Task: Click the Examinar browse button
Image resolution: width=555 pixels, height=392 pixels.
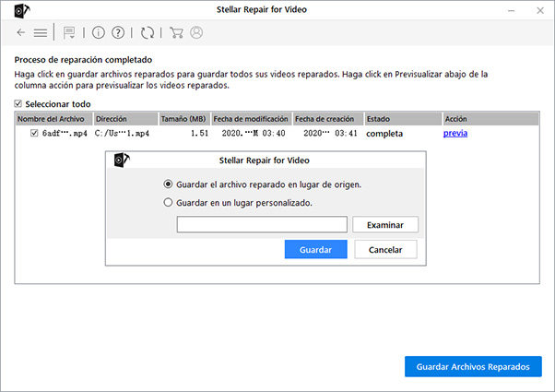Action: pos(385,224)
